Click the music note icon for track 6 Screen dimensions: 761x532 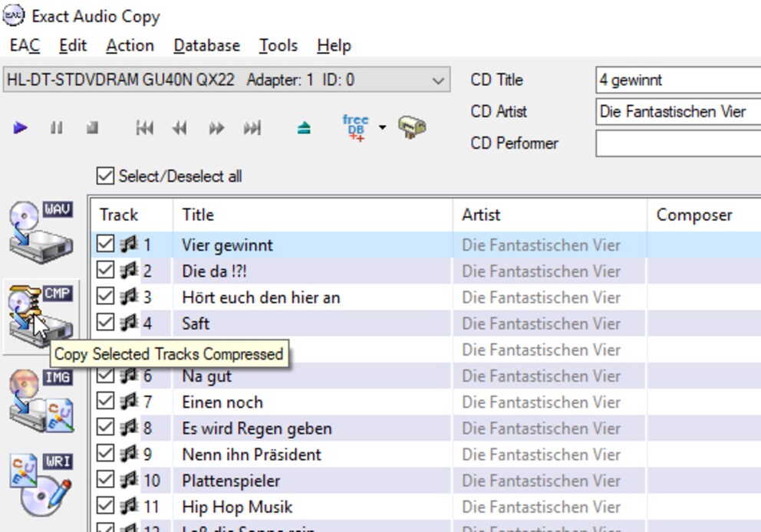tap(129, 376)
